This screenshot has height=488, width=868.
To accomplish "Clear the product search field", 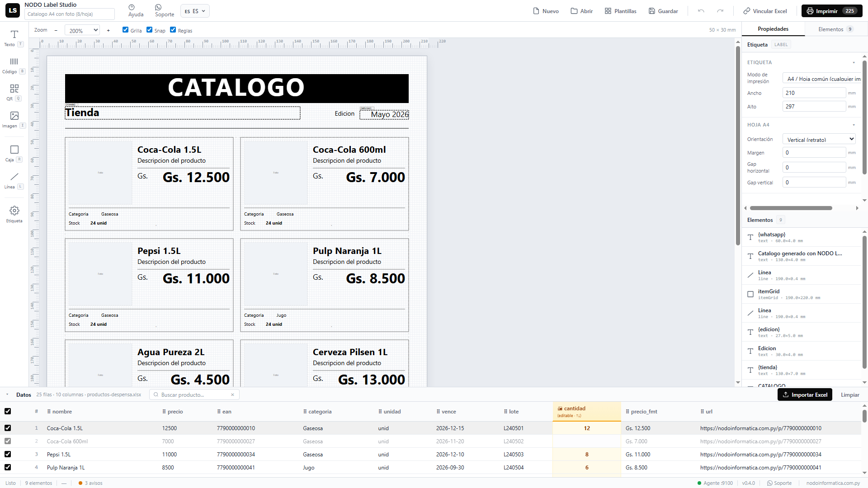I will (x=232, y=394).
